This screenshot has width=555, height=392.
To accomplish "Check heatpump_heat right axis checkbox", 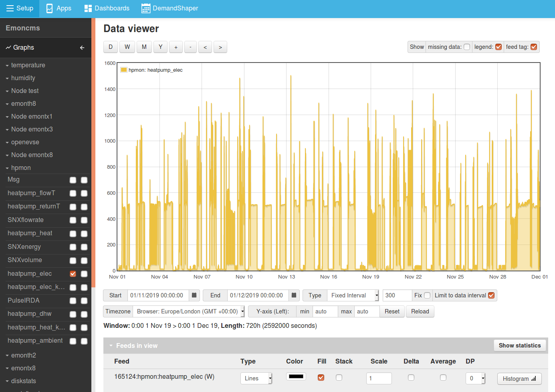I will (84, 234).
